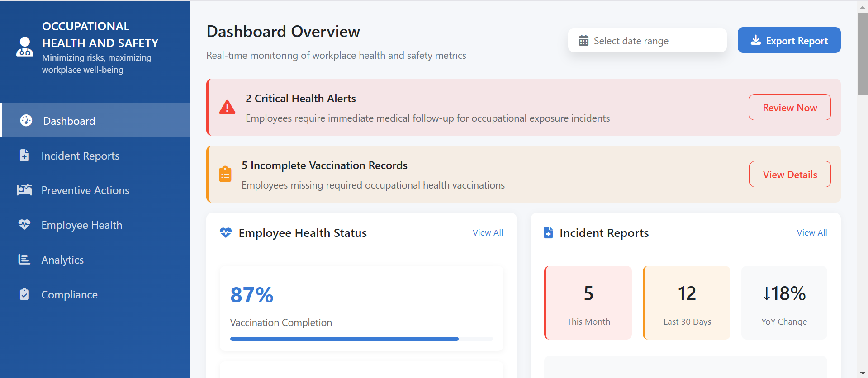This screenshot has height=378, width=868.
Task: Click the doctor logo icon in sidebar header
Action: (25, 47)
